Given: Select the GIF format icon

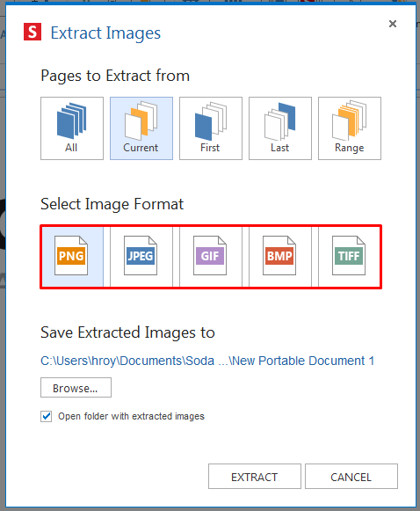Looking at the screenshot, I should 211,257.
